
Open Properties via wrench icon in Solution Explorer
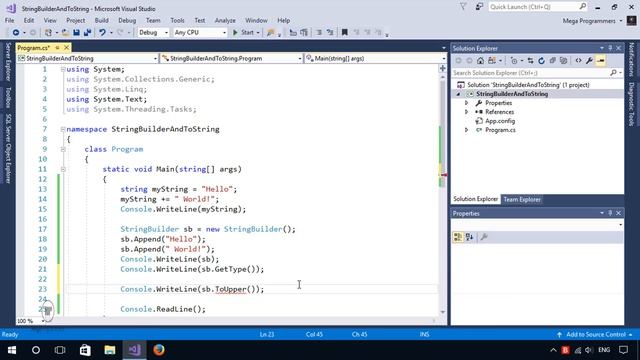click(589, 61)
